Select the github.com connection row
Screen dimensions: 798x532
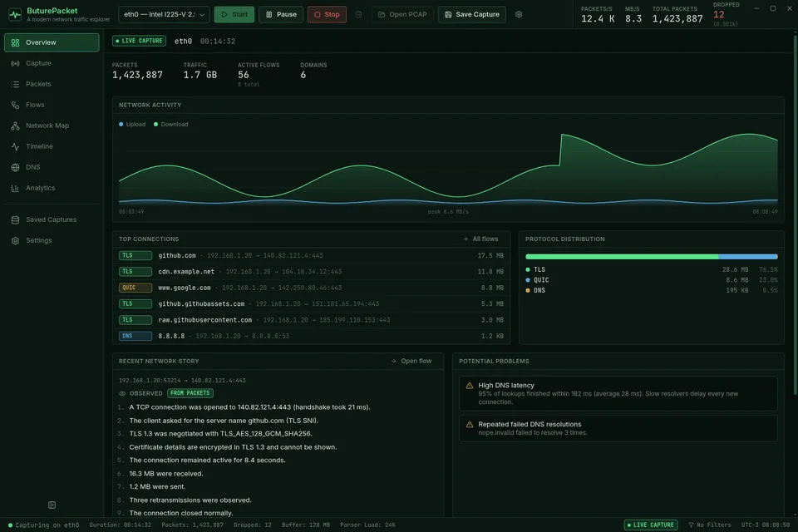pyautogui.click(x=311, y=255)
